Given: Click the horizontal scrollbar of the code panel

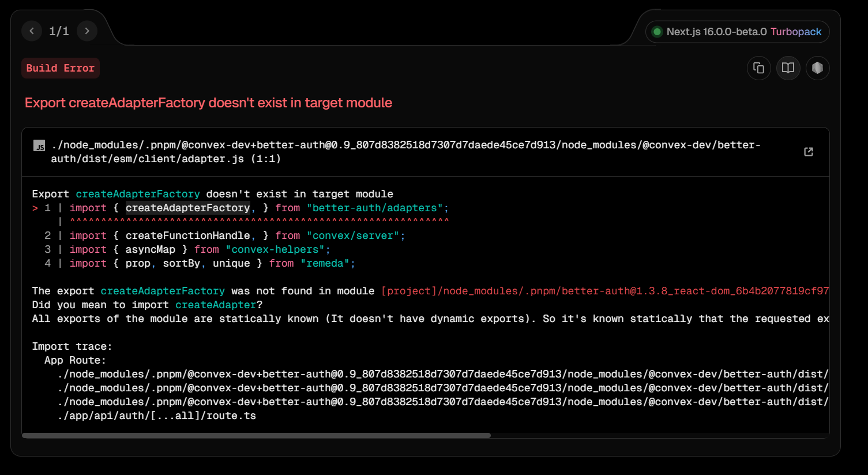Looking at the screenshot, I should click(x=256, y=436).
